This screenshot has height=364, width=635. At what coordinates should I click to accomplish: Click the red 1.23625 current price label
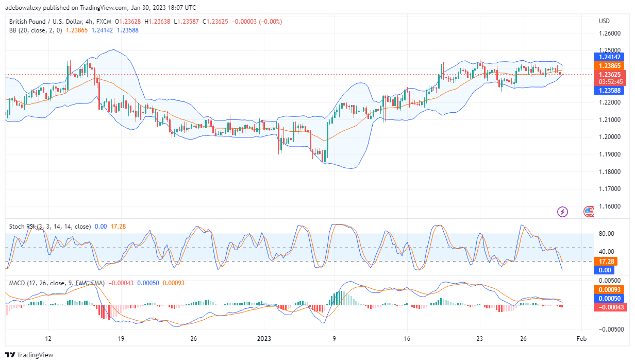tap(609, 75)
